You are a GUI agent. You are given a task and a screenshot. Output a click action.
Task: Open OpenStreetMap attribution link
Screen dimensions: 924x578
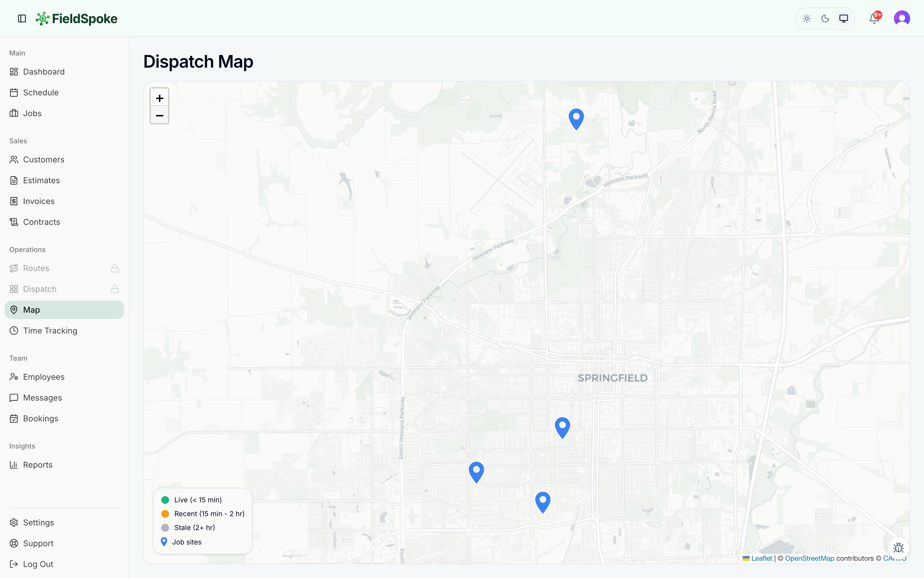(x=809, y=558)
